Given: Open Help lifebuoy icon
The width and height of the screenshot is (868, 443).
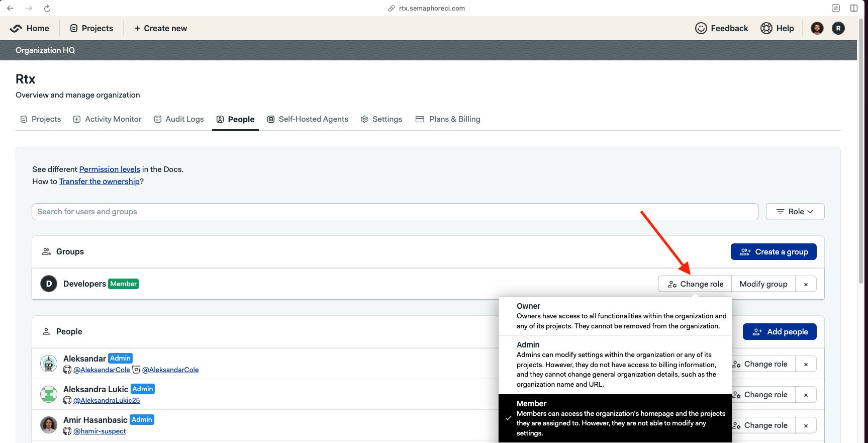Looking at the screenshot, I should pyautogui.click(x=766, y=28).
